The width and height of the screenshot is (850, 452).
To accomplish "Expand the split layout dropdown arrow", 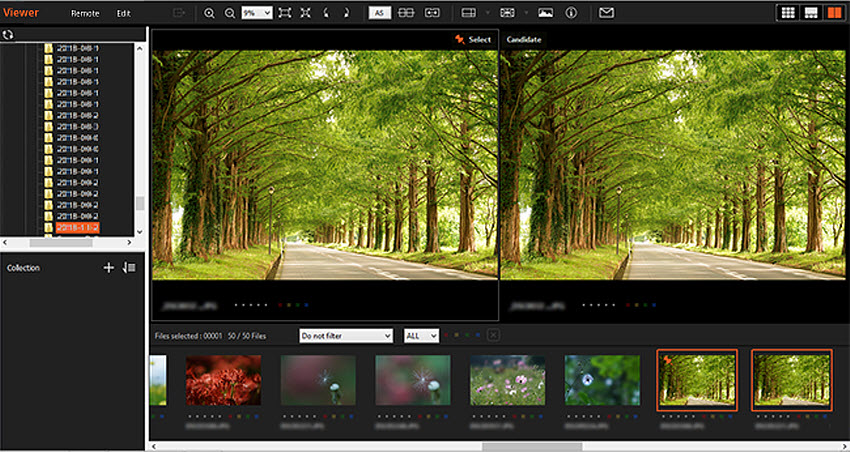I will click(x=487, y=13).
